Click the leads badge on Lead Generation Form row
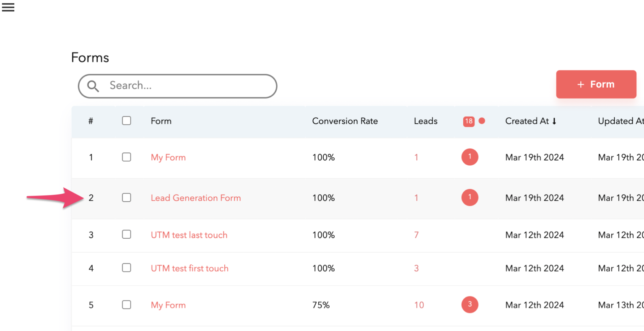Viewport: 644px width, 331px height. click(x=470, y=198)
